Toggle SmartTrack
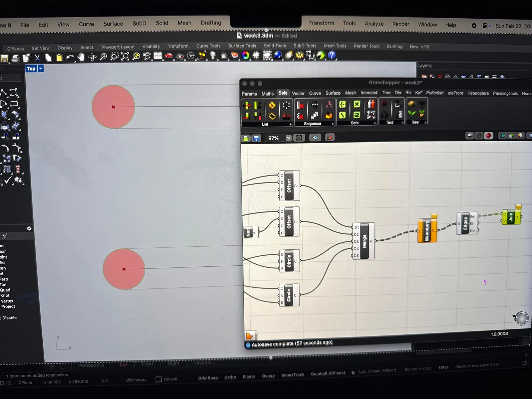532x399 pixels. tap(293, 375)
